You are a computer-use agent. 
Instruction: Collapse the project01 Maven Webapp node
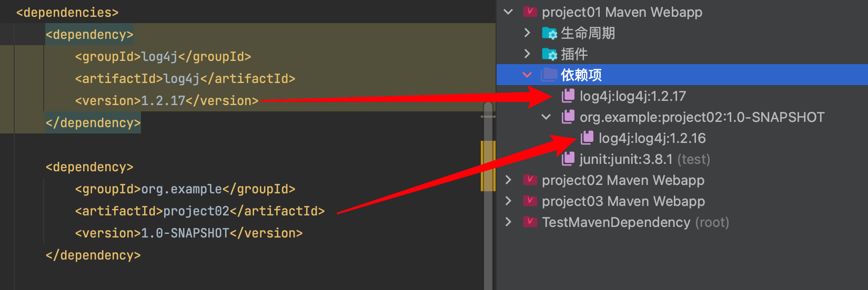508,12
